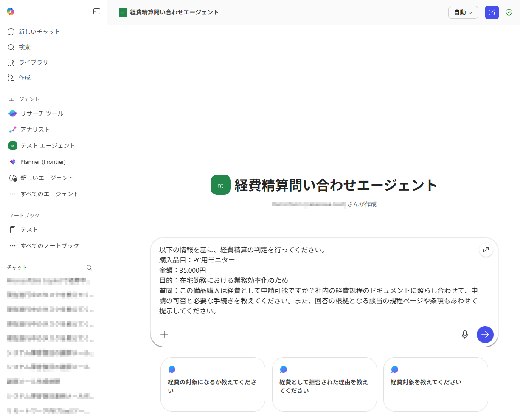Open the ライブラリ library
Image resolution: width=520 pixels, height=420 pixels.
coord(33,62)
